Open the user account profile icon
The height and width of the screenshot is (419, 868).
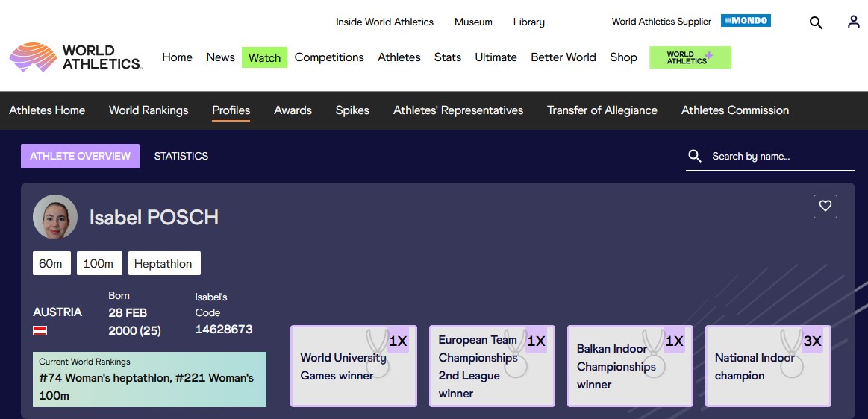(853, 22)
